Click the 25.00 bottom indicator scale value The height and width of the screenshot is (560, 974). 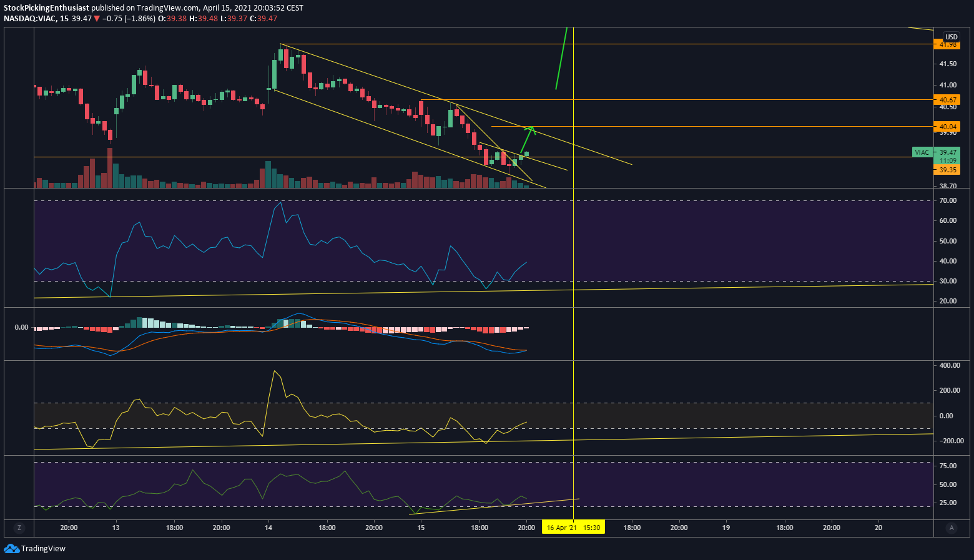948,503
